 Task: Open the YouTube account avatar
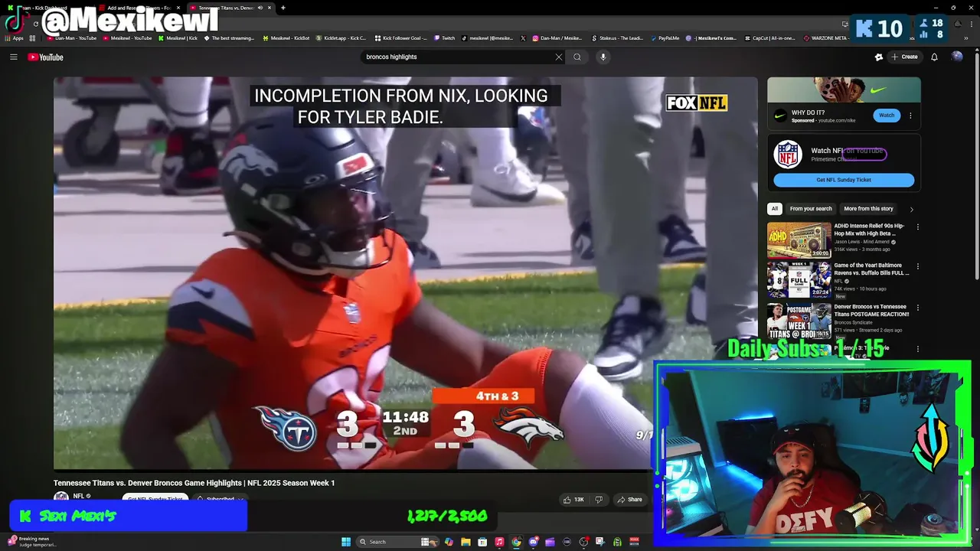pos(957,57)
